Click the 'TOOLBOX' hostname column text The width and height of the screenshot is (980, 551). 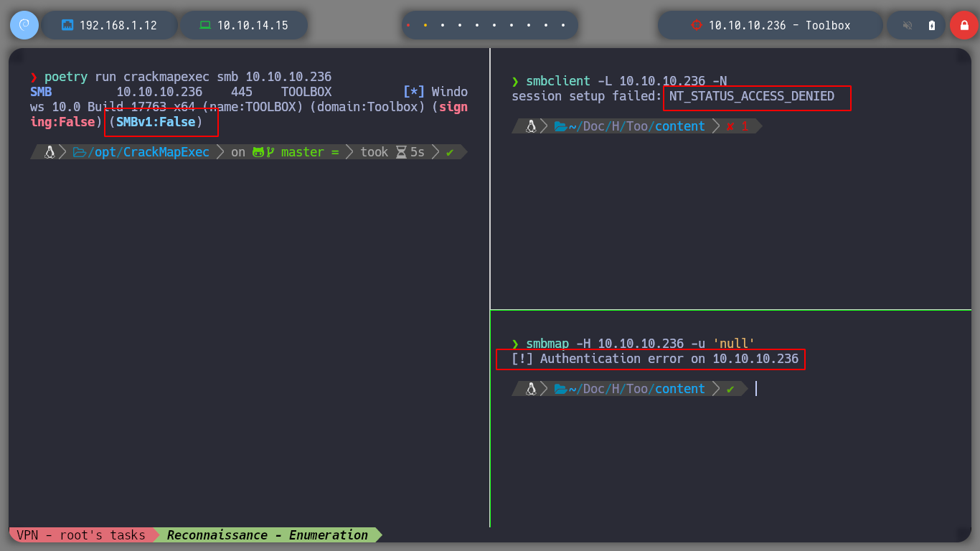(x=306, y=92)
